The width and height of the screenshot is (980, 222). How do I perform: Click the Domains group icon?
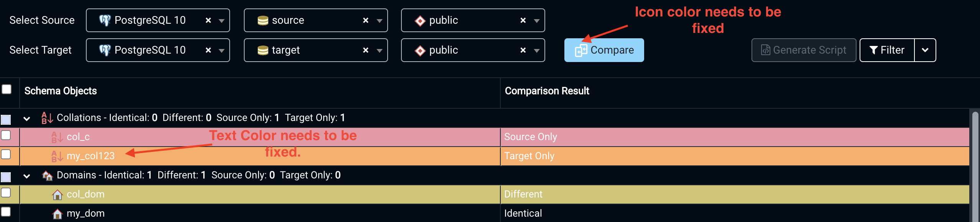click(47, 175)
